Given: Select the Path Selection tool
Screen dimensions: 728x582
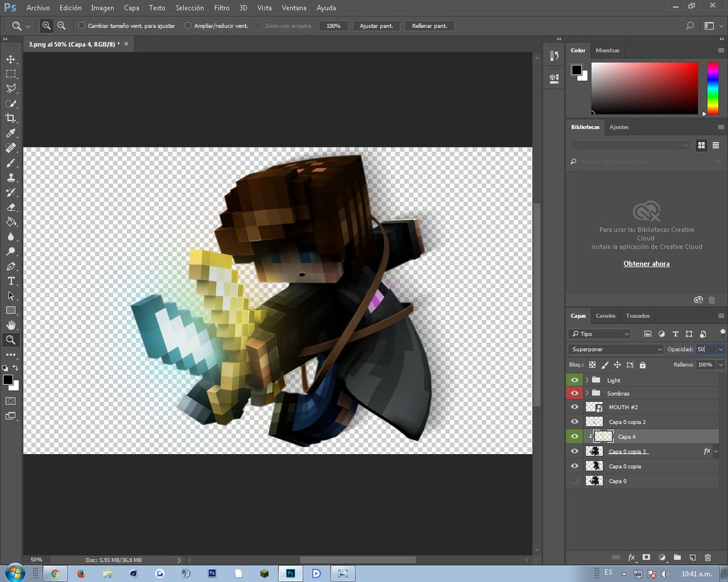Looking at the screenshot, I should pyautogui.click(x=11, y=296).
